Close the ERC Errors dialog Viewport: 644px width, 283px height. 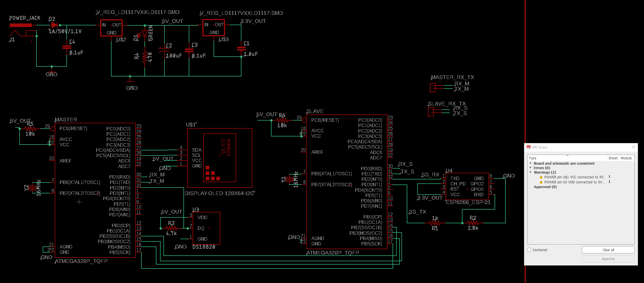point(633,147)
